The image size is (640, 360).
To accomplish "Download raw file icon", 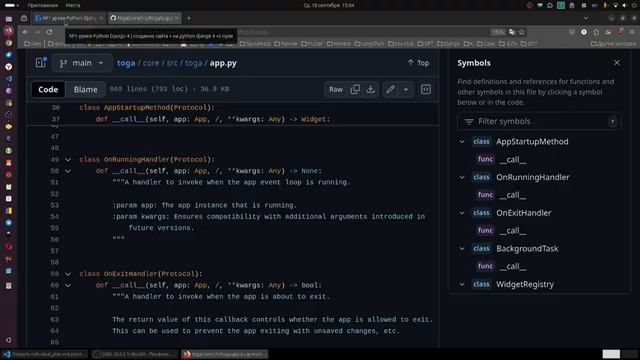I will click(371, 89).
